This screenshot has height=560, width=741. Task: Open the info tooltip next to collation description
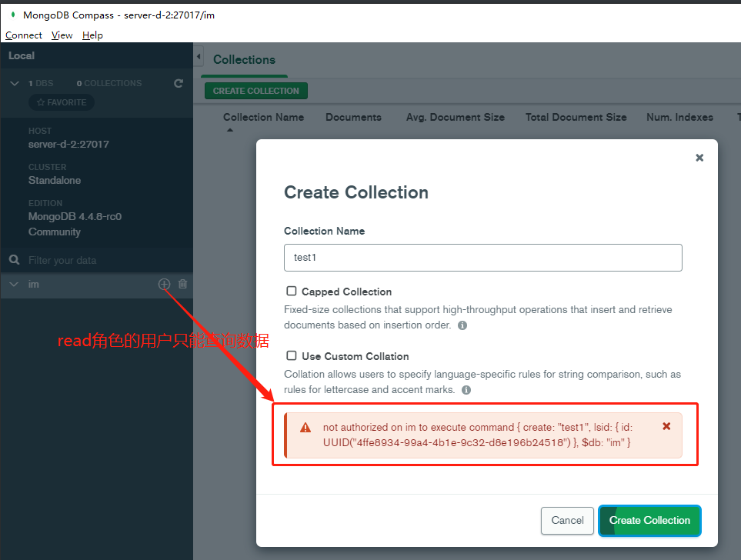pyautogui.click(x=466, y=390)
